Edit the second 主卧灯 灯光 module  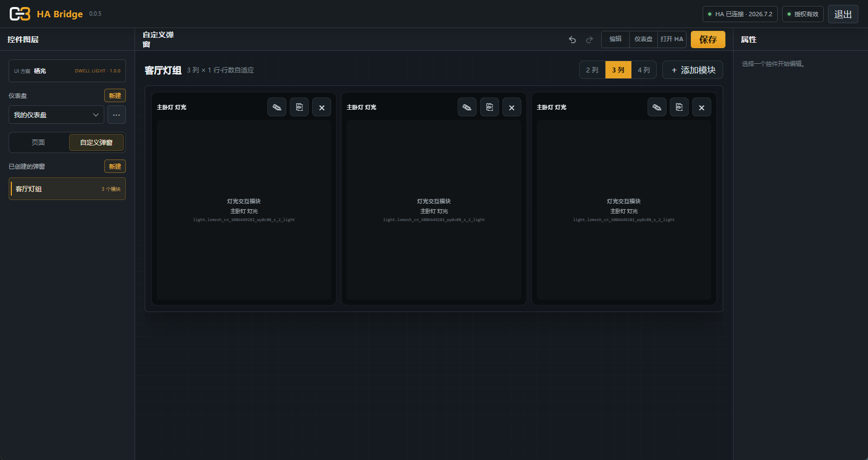pyautogui.click(x=467, y=107)
